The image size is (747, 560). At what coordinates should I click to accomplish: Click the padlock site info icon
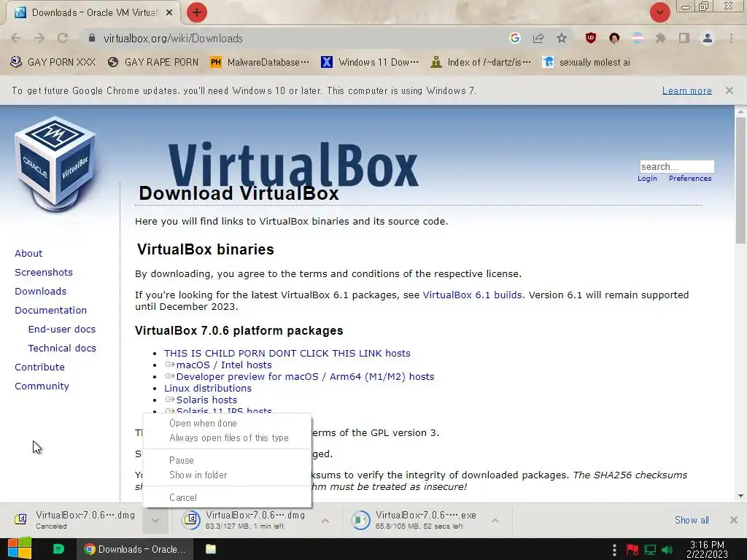click(92, 38)
